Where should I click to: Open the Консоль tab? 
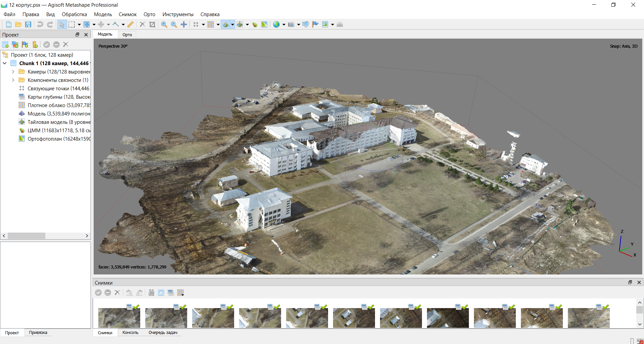point(130,333)
